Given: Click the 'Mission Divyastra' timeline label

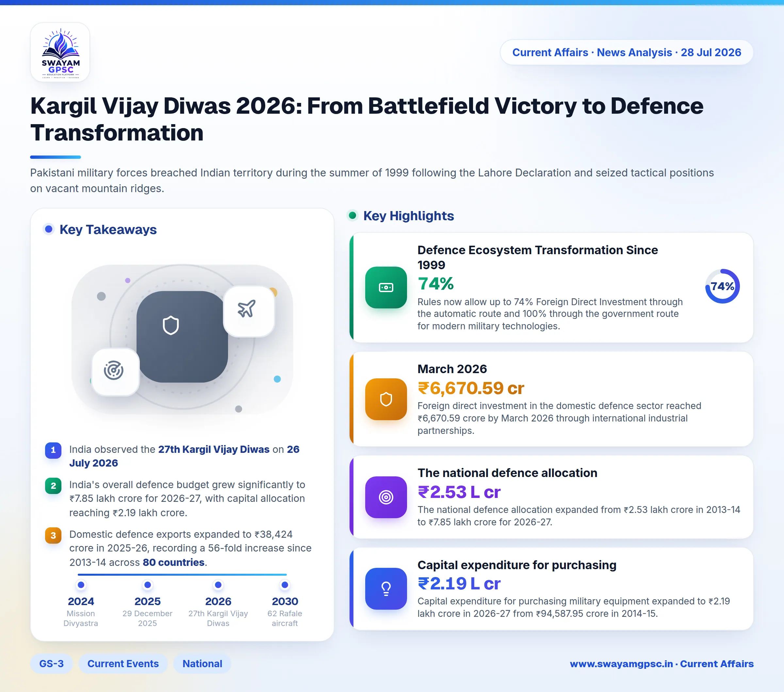Looking at the screenshot, I should [x=81, y=618].
